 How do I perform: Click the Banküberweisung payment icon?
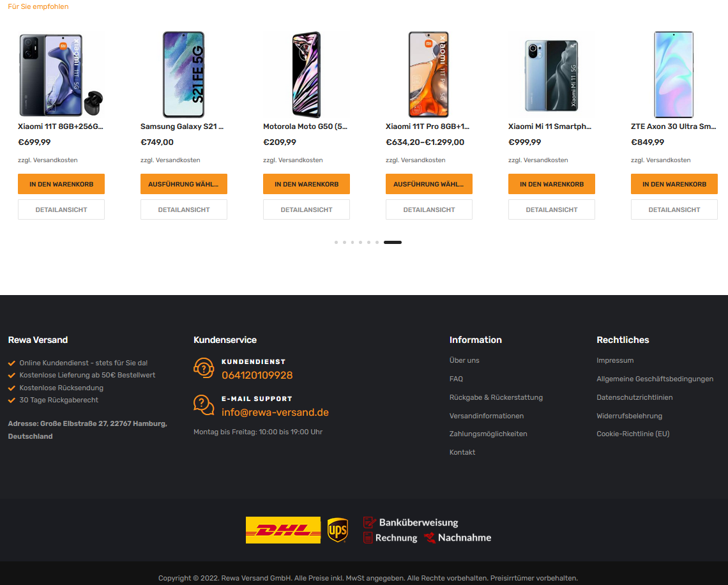(x=370, y=523)
